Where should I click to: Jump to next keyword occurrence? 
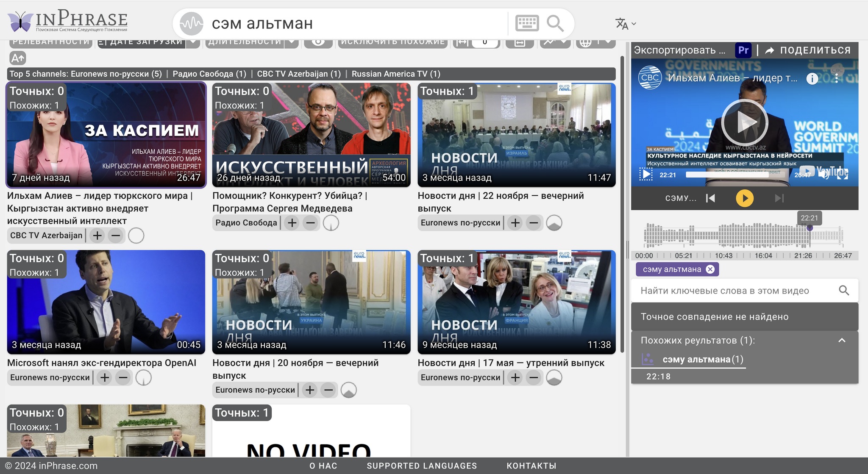(x=779, y=198)
